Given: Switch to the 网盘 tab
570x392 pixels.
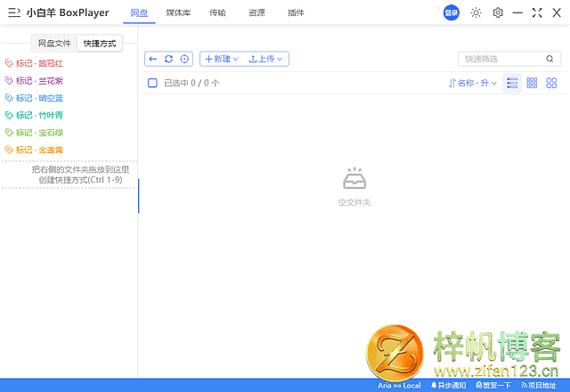Looking at the screenshot, I should (139, 12).
